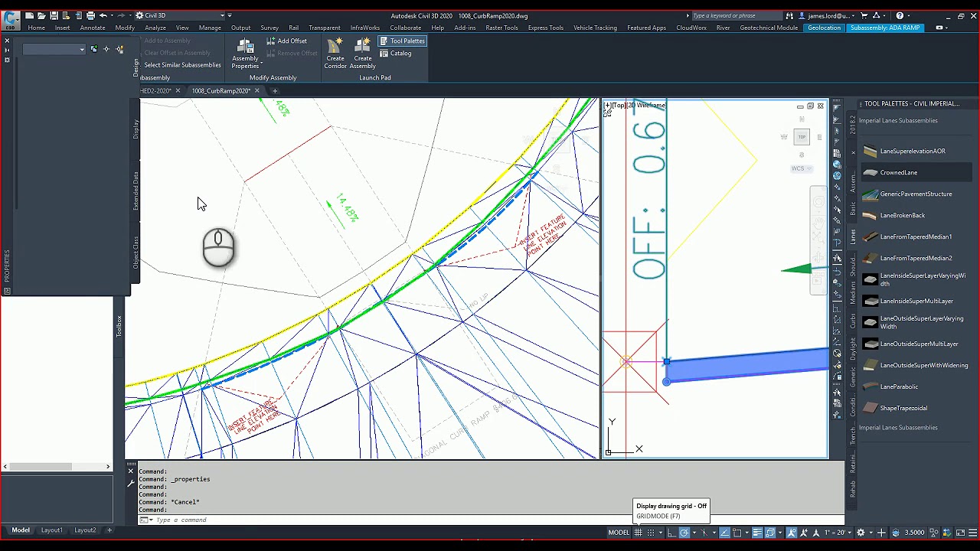Click the TOP face of the ViewCube

coord(802,137)
